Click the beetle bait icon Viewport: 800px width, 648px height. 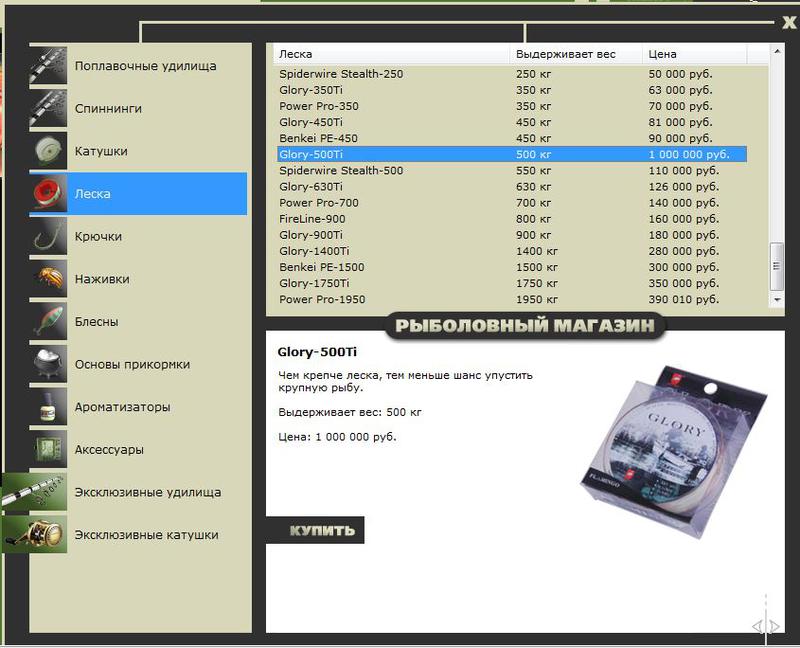tap(48, 279)
